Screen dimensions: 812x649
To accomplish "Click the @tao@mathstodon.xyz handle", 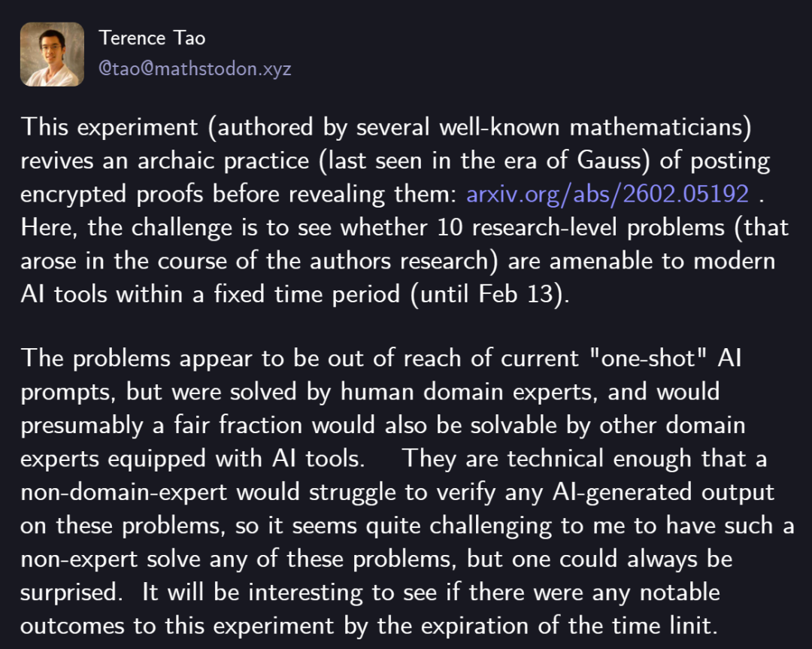I will (x=195, y=69).
